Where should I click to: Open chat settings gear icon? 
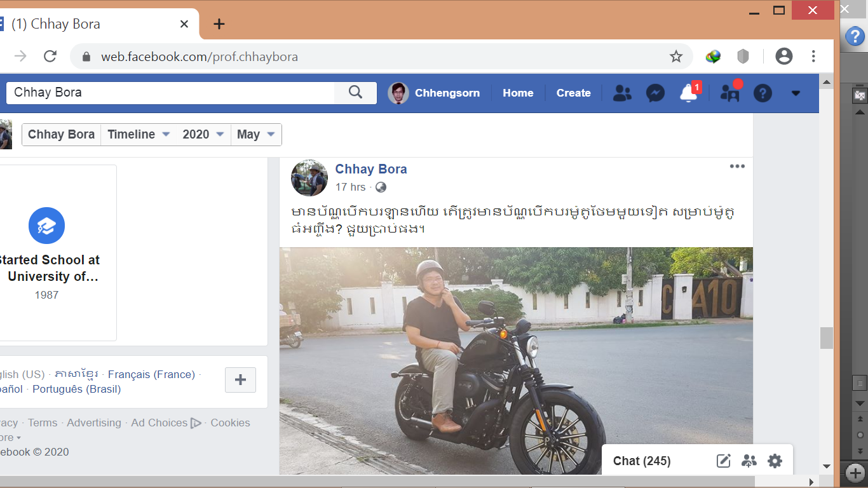(775, 461)
